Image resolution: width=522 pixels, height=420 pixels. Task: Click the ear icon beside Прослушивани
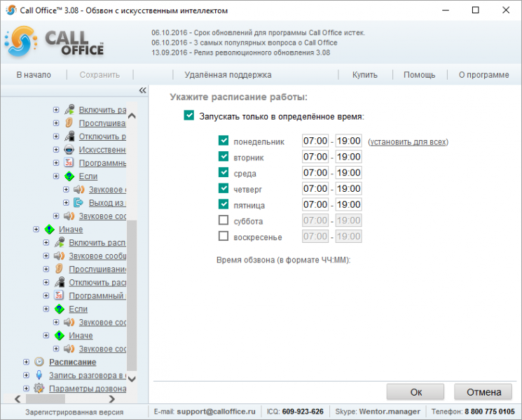(60, 269)
